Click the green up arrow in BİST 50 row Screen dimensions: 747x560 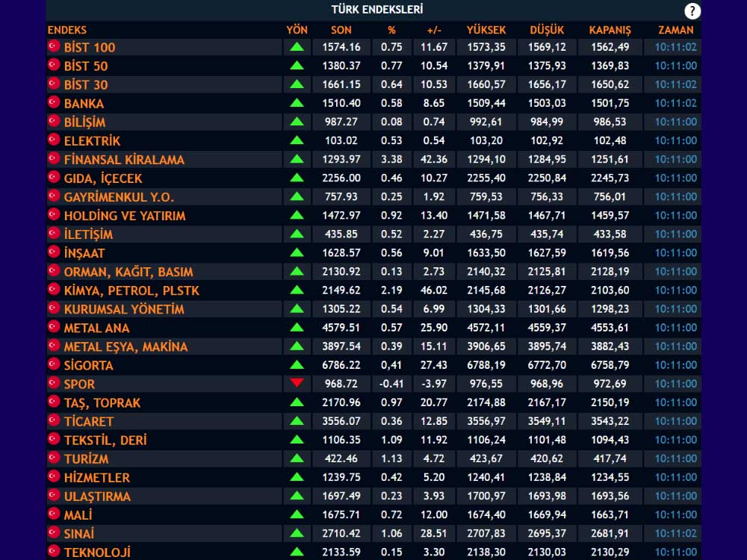click(x=297, y=65)
